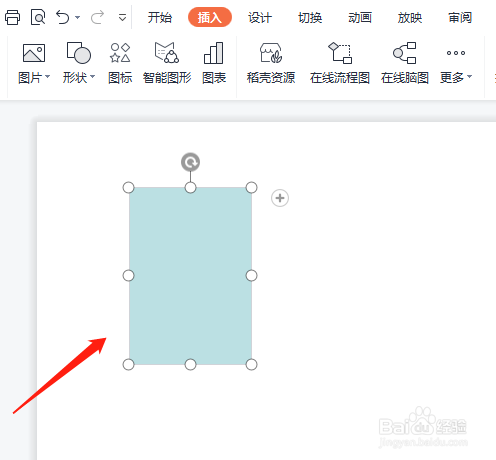Insert an icon via 图标
Viewport: 496px width, 460px height.
tap(120, 63)
